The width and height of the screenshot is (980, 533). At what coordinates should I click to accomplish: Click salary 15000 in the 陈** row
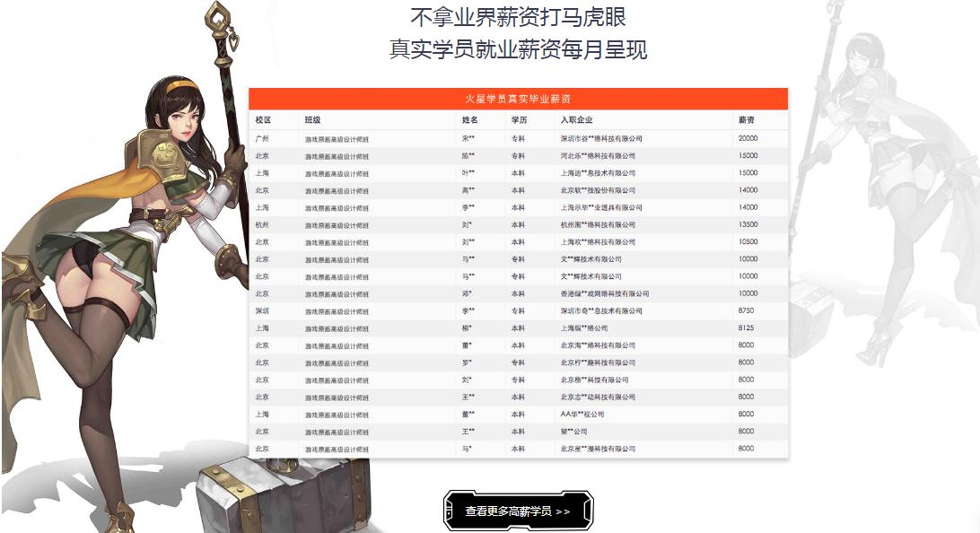748,155
